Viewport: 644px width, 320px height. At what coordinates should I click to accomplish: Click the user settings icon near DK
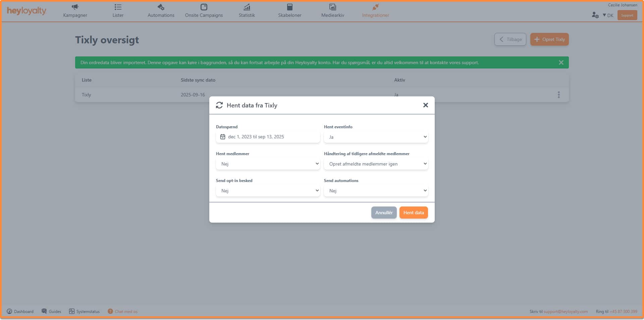(595, 15)
